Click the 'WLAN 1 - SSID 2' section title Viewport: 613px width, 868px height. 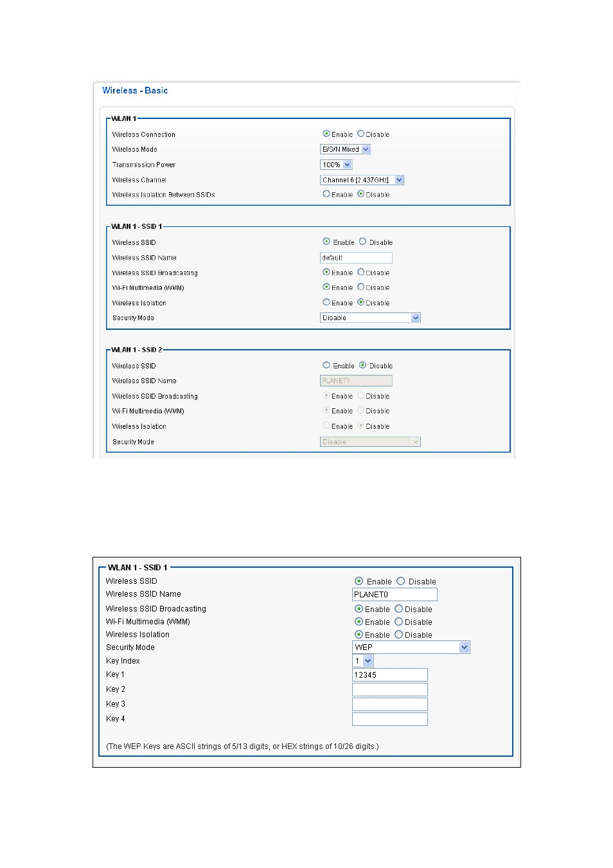tap(137, 350)
